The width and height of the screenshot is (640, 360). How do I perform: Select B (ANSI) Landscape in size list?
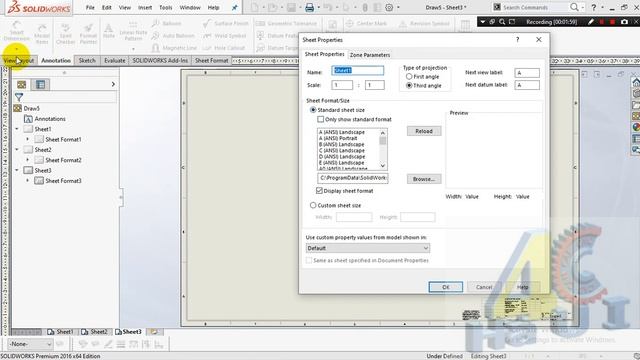tap(341, 144)
